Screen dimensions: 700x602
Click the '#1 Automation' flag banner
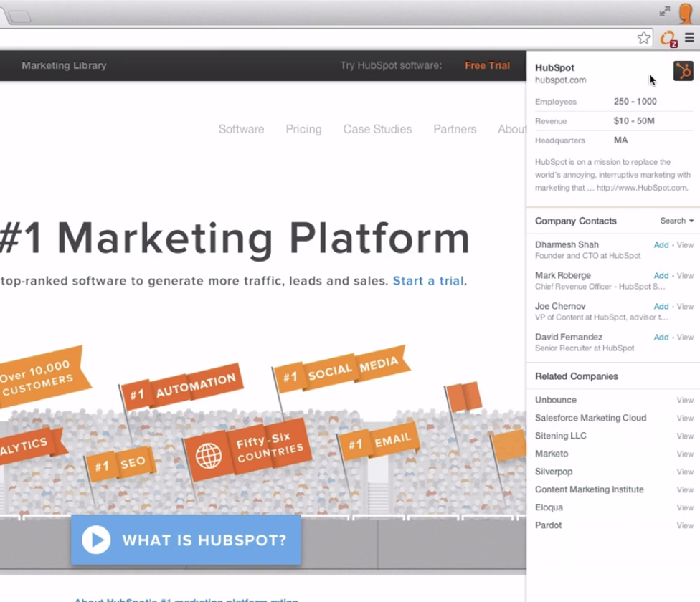click(182, 387)
